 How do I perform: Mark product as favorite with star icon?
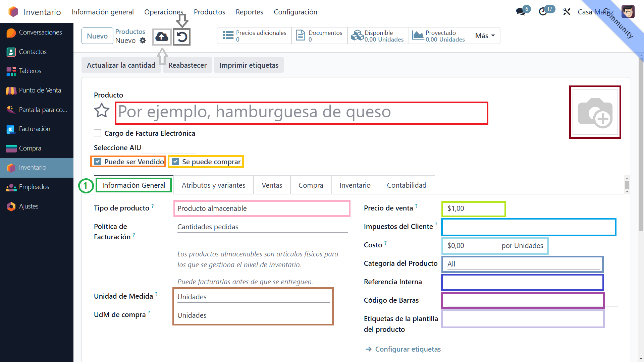tap(102, 111)
